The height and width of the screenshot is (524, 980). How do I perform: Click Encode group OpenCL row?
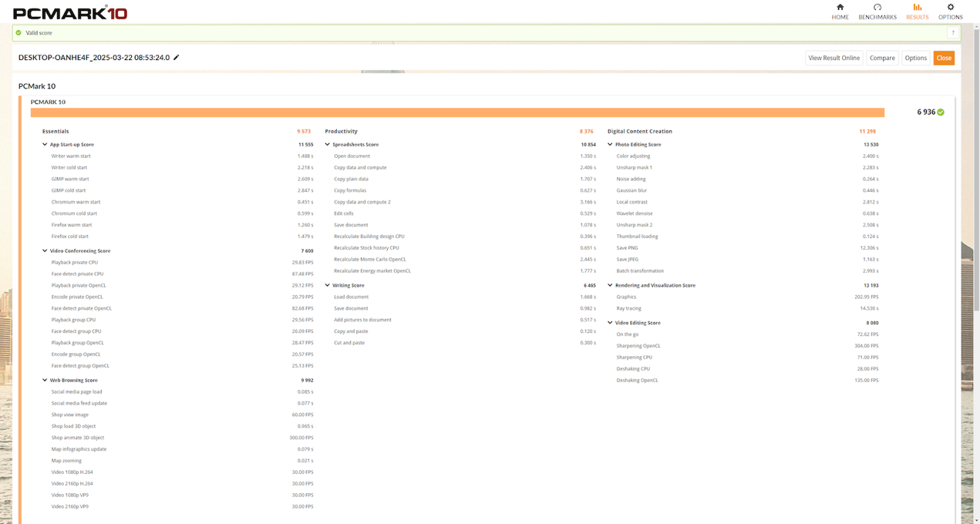(x=182, y=354)
